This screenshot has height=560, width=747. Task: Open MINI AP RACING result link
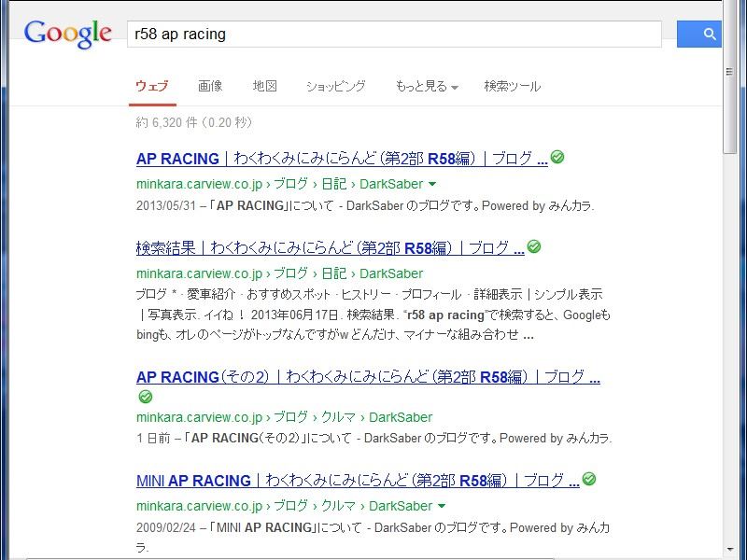[x=358, y=480]
